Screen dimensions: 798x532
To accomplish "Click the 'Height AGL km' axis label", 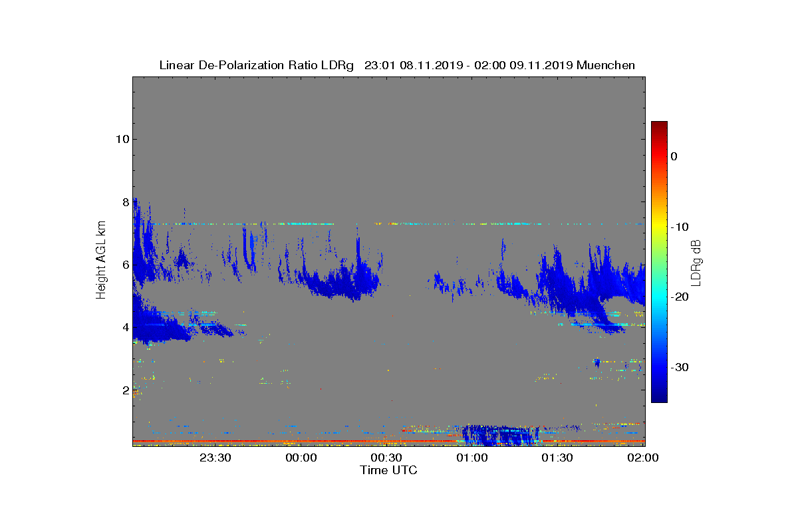I will (x=101, y=261).
